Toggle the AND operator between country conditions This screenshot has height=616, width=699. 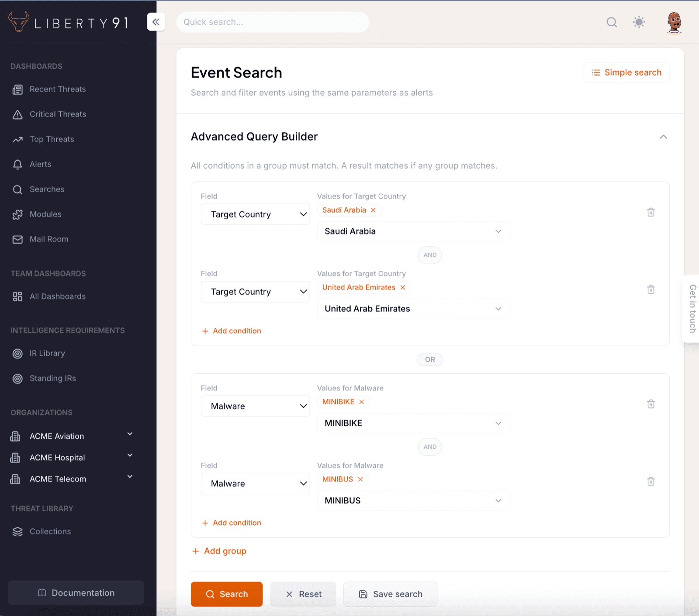point(430,255)
